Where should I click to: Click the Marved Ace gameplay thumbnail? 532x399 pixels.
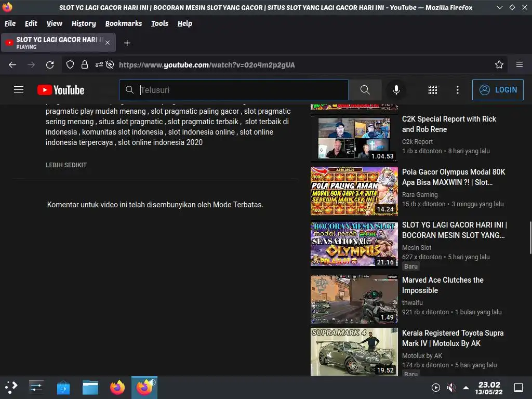tap(354, 299)
